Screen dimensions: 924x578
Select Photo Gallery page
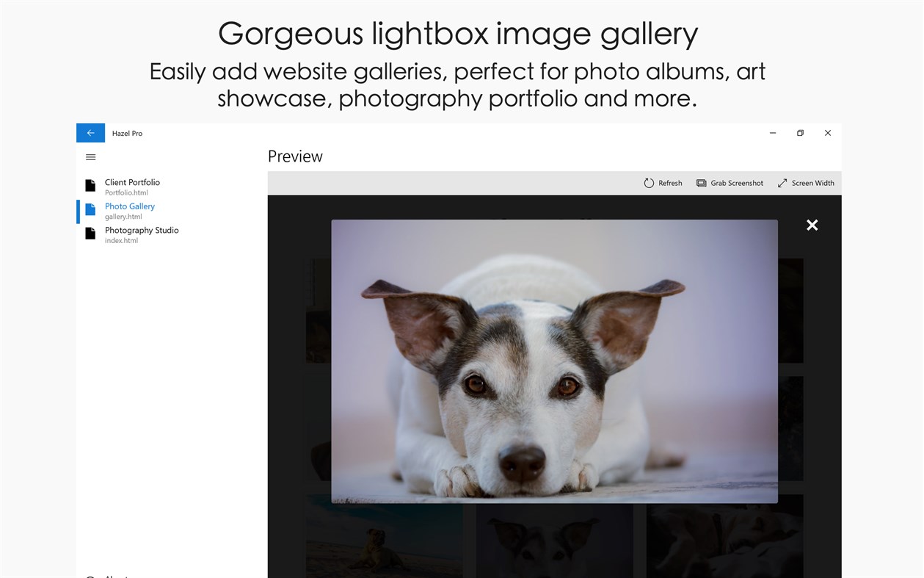pyautogui.click(x=172, y=211)
